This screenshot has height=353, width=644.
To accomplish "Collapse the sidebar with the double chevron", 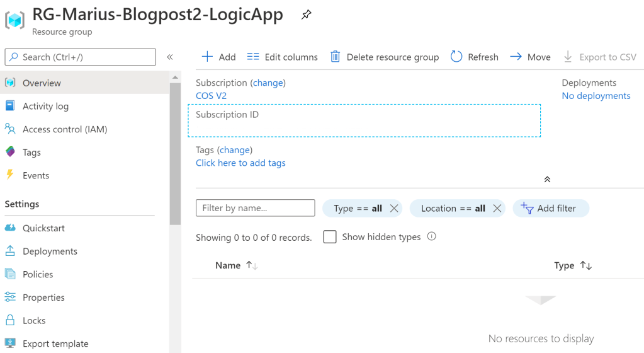I will [169, 57].
